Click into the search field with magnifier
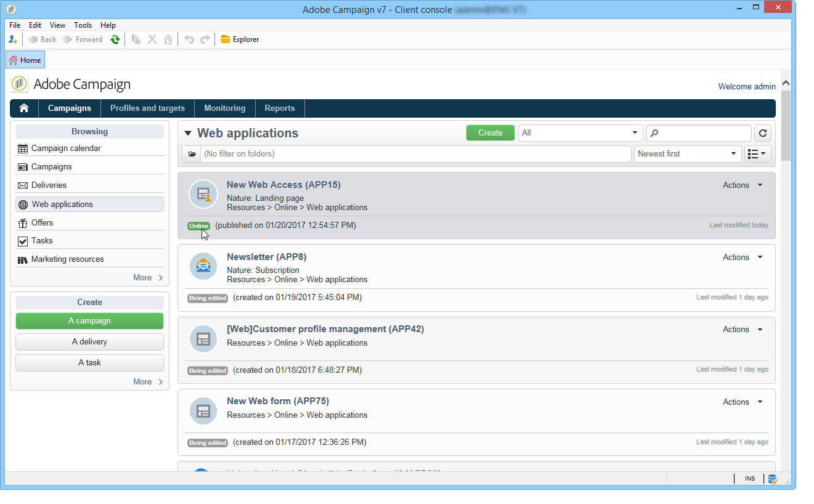Image resolution: width=814 pixels, height=504 pixels. tap(699, 133)
